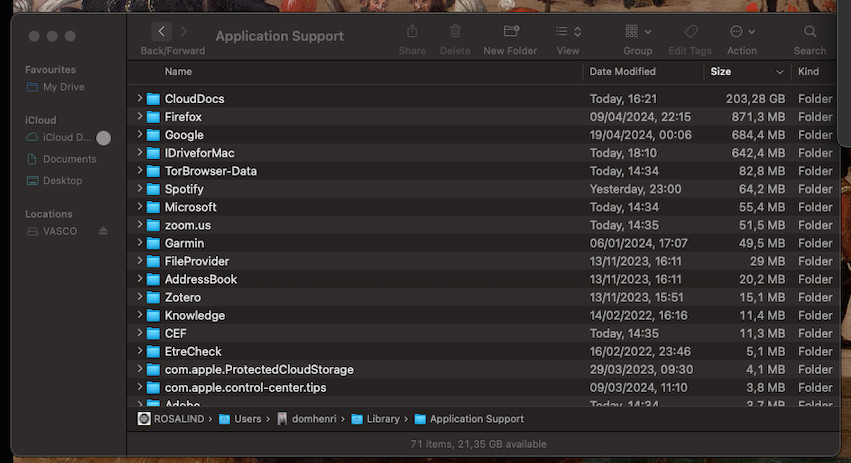This screenshot has height=463, width=851.
Task: Select the AddressBook folder icon
Action: pyautogui.click(x=154, y=280)
